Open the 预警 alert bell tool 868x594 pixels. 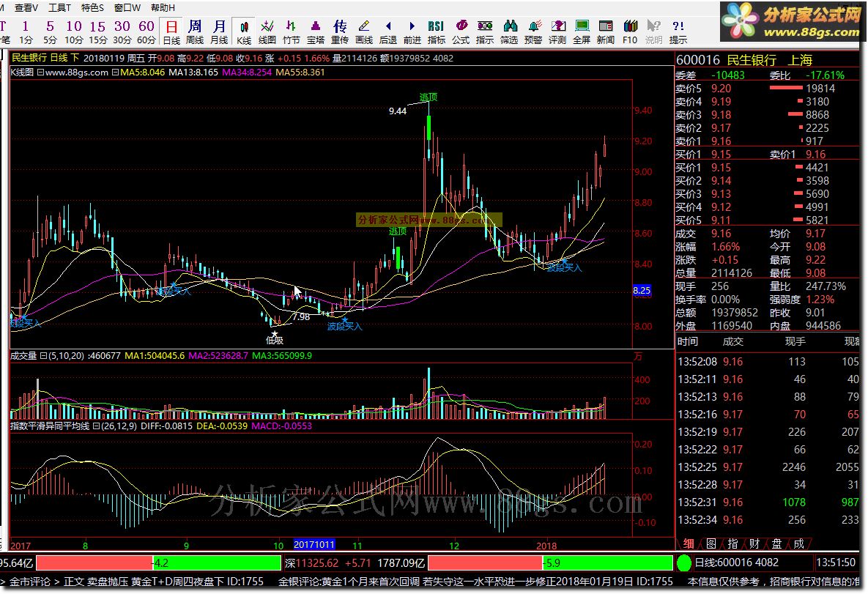click(534, 31)
